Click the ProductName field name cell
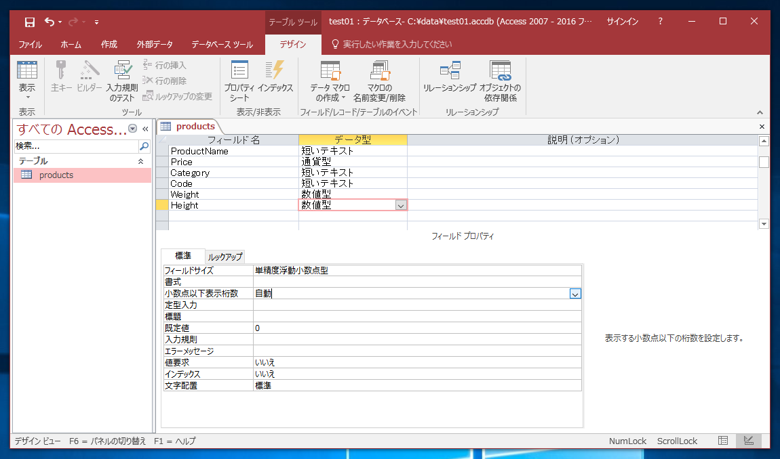 tap(233, 151)
